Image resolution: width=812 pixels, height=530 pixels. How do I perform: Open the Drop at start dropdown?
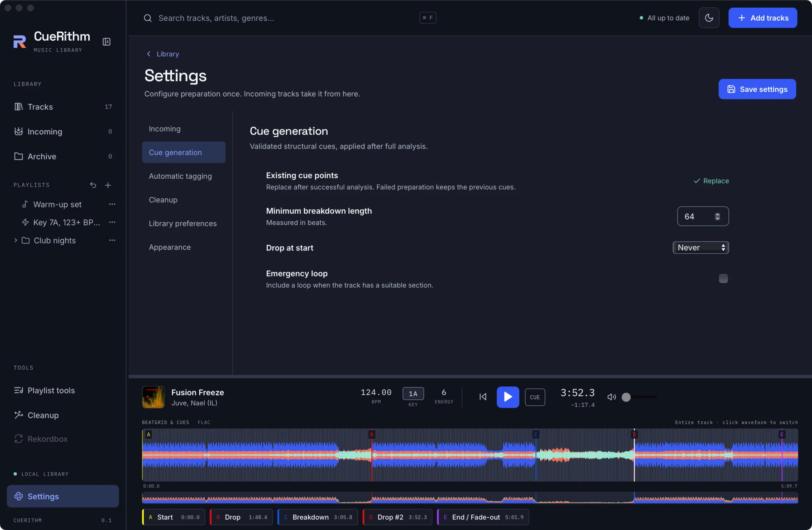pyautogui.click(x=701, y=248)
